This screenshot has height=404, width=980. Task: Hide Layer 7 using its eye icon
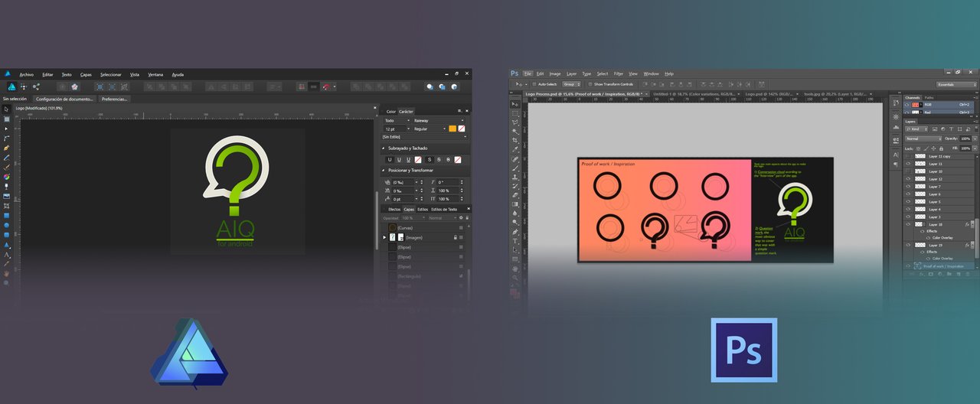click(x=908, y=187)
